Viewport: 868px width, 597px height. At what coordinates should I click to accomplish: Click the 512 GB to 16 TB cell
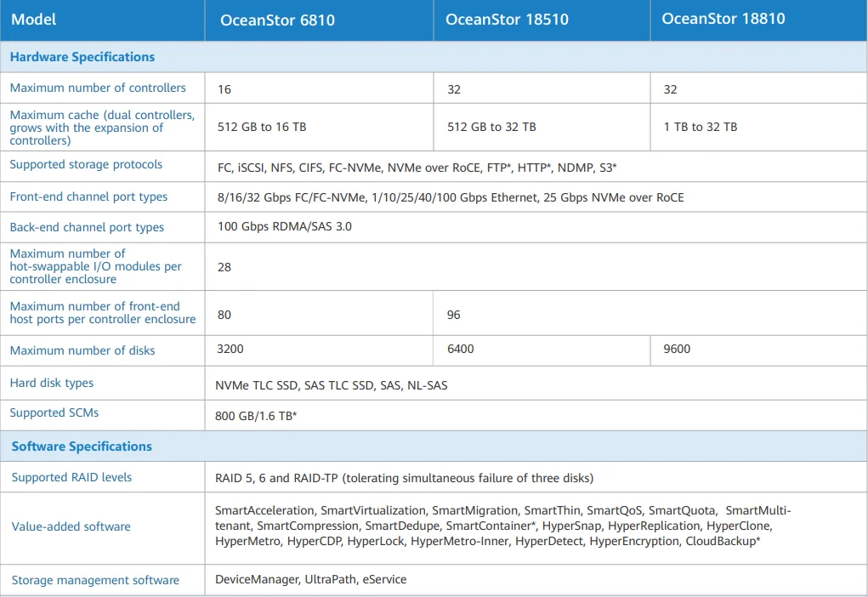tap(262, 127)
